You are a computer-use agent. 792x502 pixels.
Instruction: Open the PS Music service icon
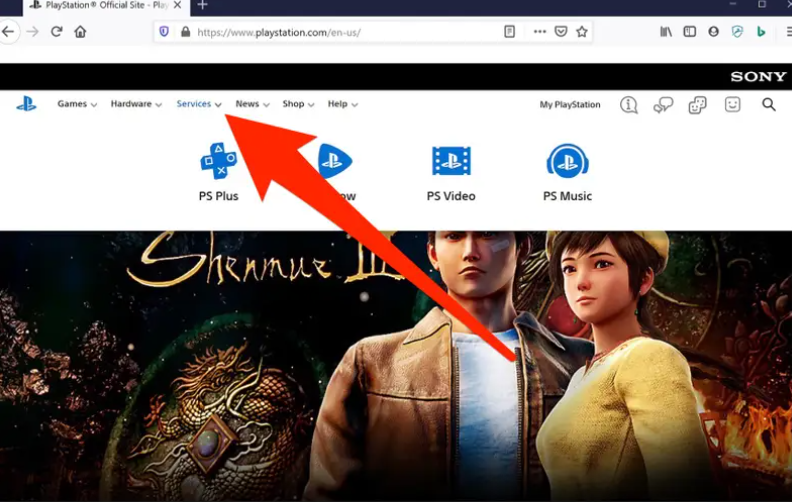click(567, 161)
